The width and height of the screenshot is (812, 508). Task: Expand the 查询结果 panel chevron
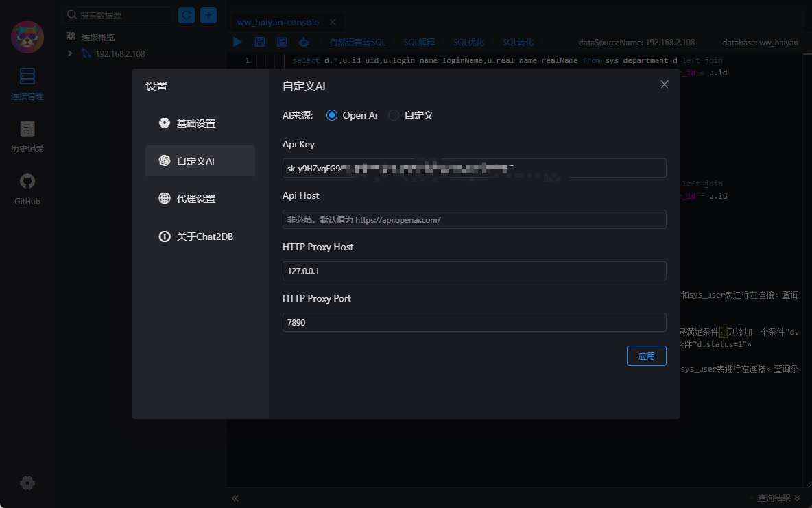[797, 498]
